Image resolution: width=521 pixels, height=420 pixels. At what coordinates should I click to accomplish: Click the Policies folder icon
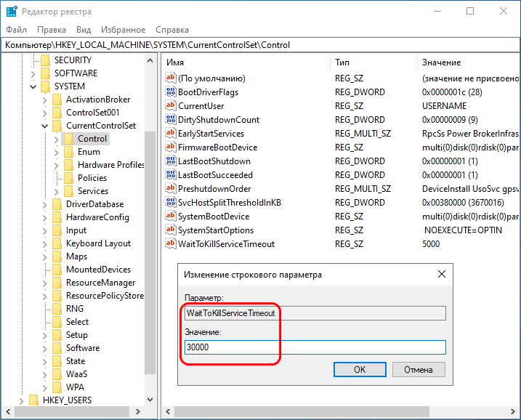pyautogui.click(x=69, y=178)
